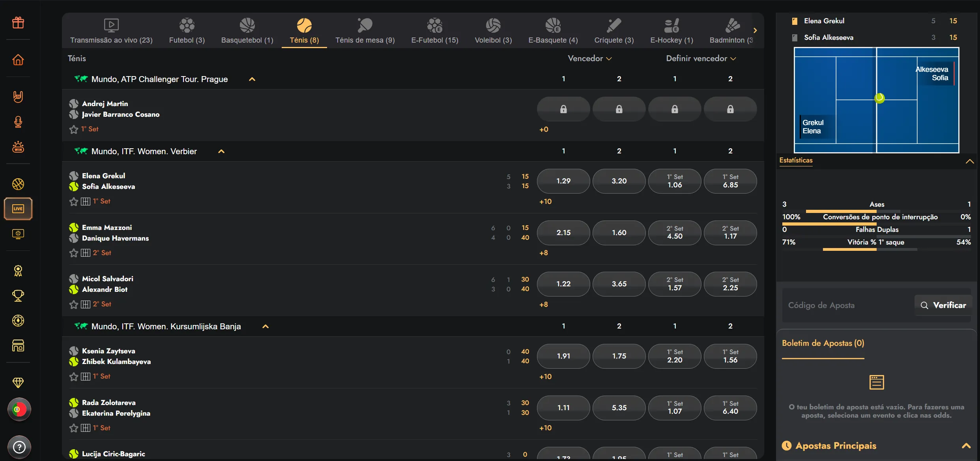
Task: Open the E-Futebol (15) tab
Action: coord(435,31)
